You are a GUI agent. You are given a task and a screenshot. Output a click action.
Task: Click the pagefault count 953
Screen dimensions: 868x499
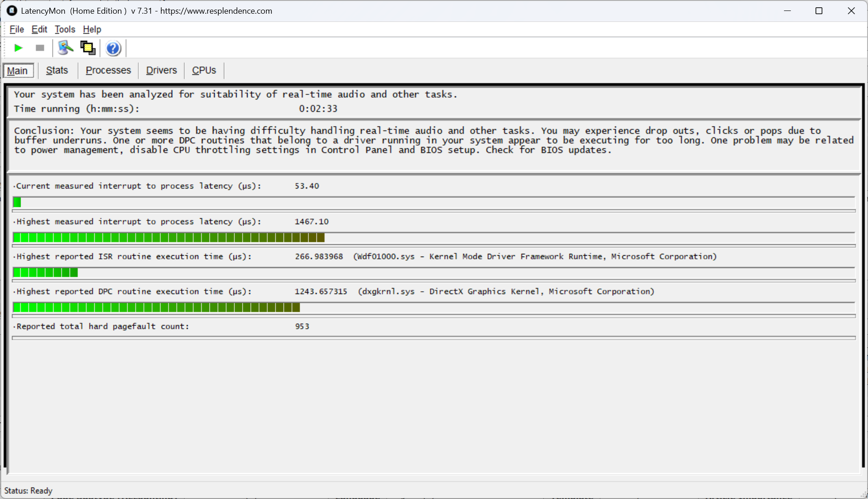(x=302, y=326)
